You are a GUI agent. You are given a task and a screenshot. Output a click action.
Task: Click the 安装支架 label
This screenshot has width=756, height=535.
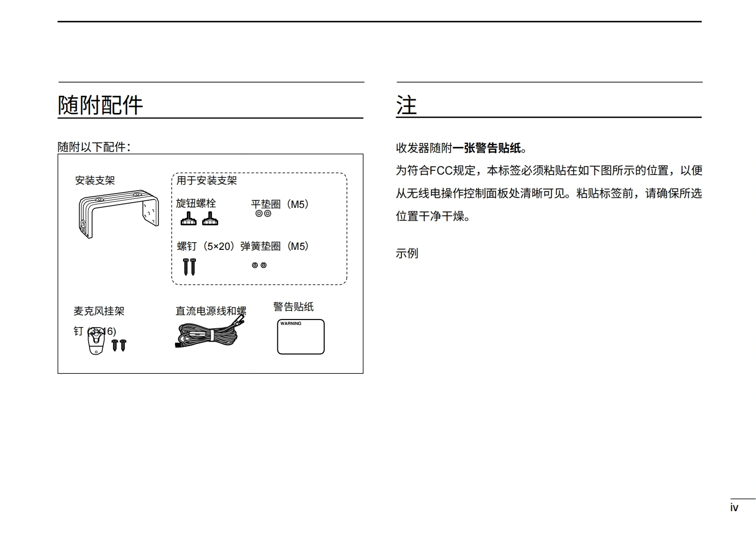coord(95,180)
